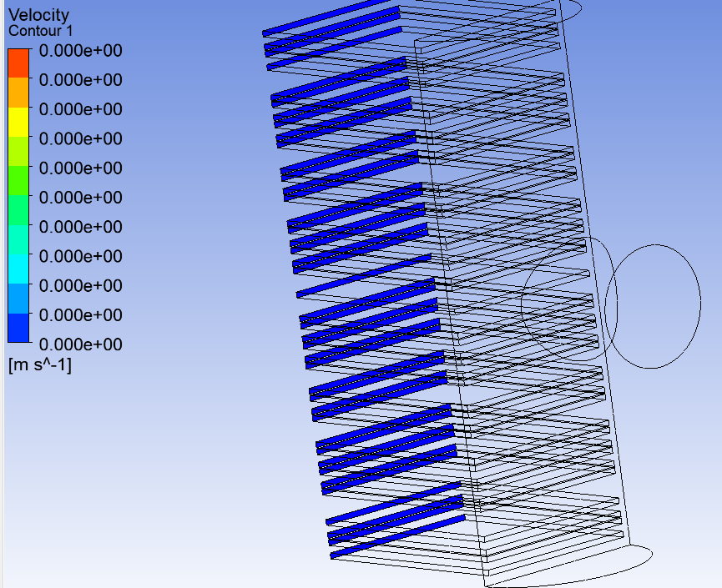Click the maximum value above the red band

click(x=81, y=51)
